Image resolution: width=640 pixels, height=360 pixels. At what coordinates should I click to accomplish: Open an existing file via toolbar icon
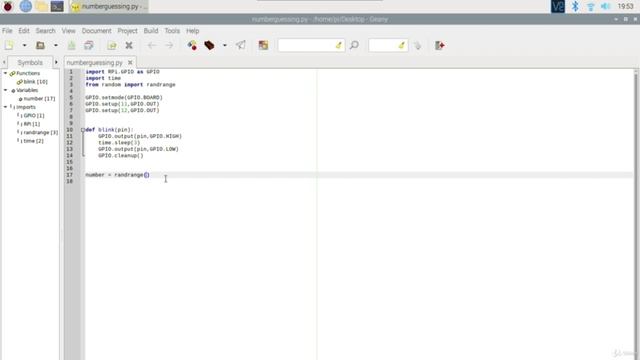40,45
